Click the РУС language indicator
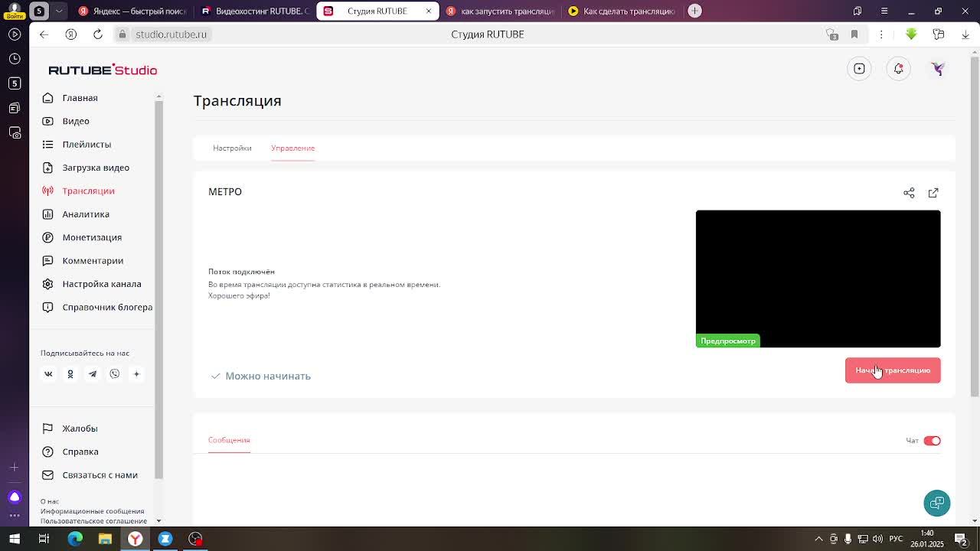The width and height of the screenshot is (980, 551). [x=896, y=539]
